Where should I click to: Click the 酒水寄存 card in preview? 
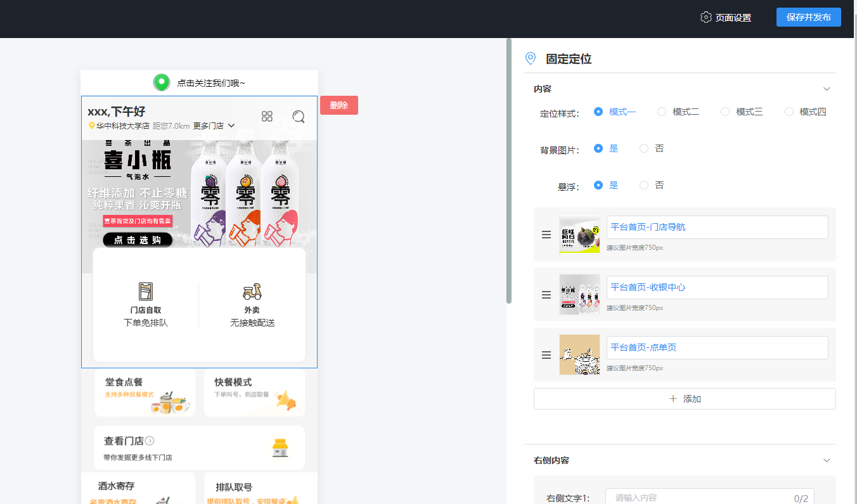click(138, 488)
